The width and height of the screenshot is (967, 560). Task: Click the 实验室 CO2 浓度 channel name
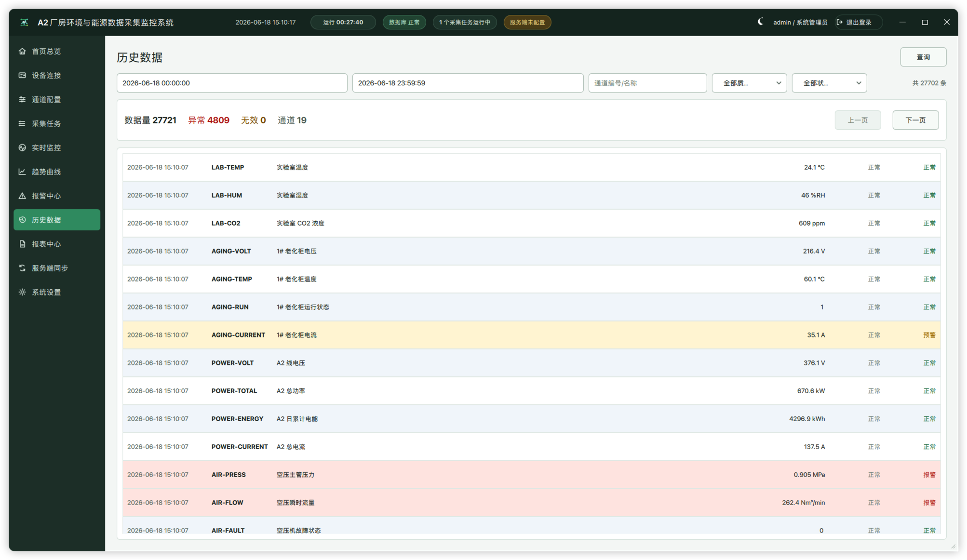pos(300,223)
